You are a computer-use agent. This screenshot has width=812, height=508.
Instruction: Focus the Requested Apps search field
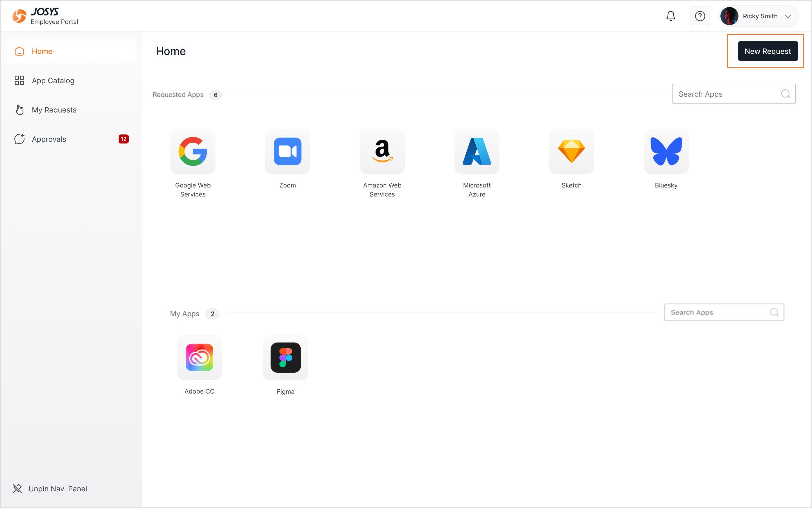[x=734, y=94]
